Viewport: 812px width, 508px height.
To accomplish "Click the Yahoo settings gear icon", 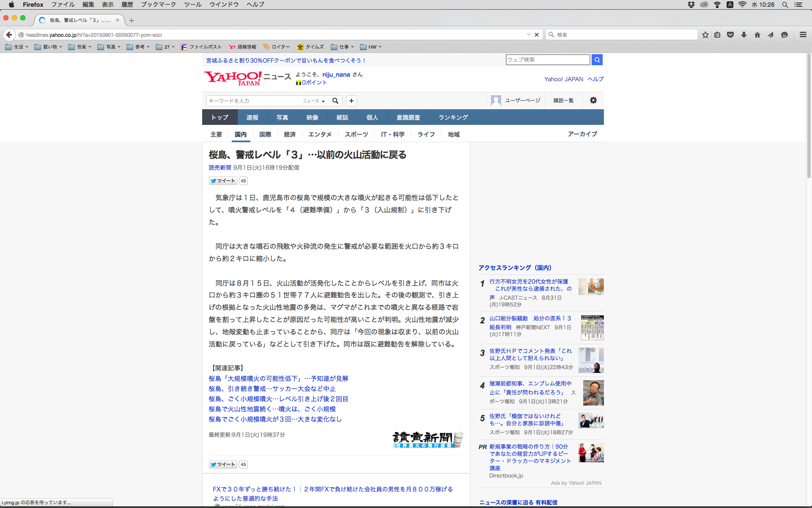I will (x=593, y=100).
